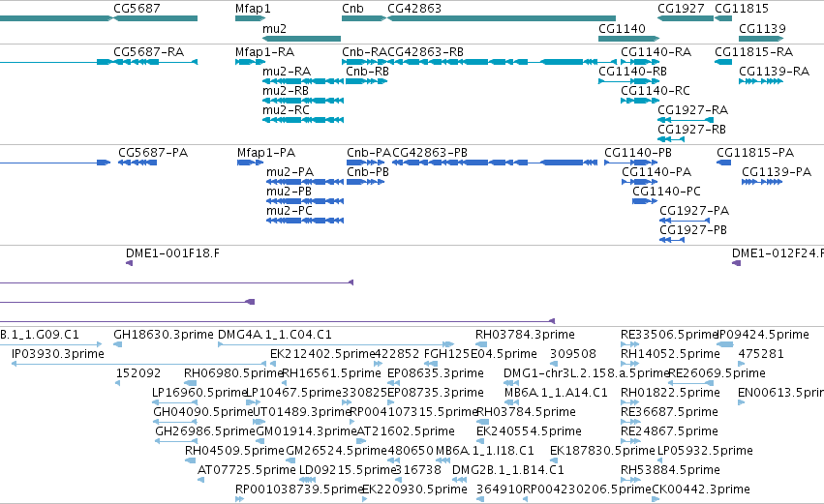Click the CG42863 gene name
The height and width of the screenshot is (504, 824).
(414, 9)
